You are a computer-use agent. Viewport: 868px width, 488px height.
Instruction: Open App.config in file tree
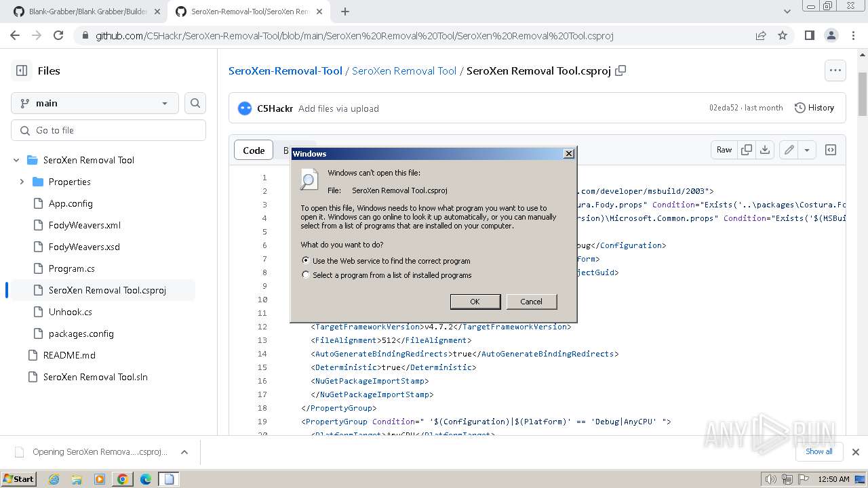coord(71,203)
